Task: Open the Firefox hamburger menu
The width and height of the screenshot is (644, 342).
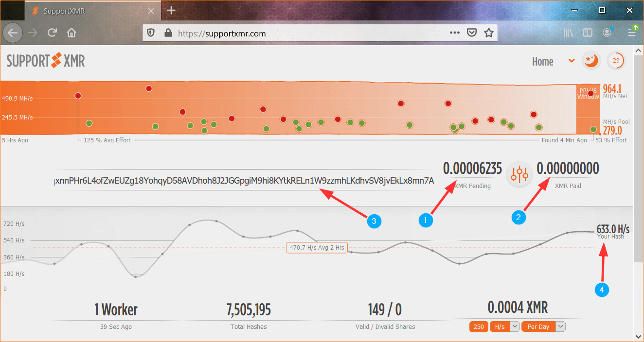Action: coord(632,33)
